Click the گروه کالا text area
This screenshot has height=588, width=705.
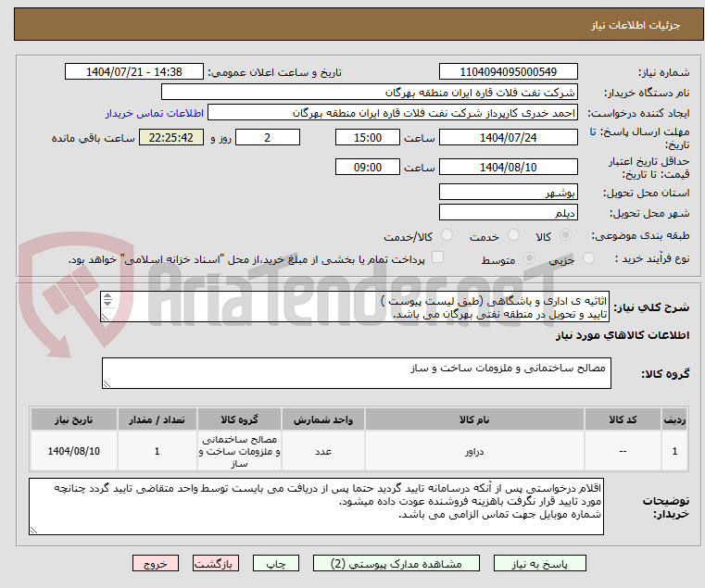point(356,373)
